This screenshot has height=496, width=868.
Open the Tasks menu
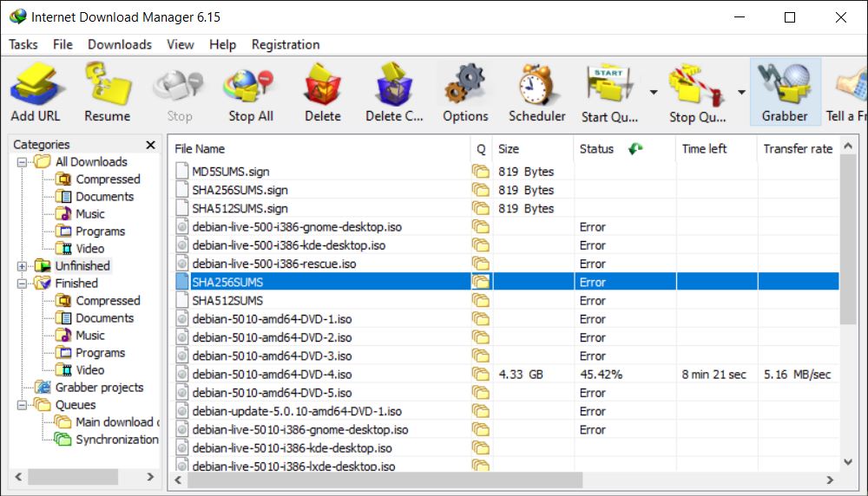click(23, 44)
